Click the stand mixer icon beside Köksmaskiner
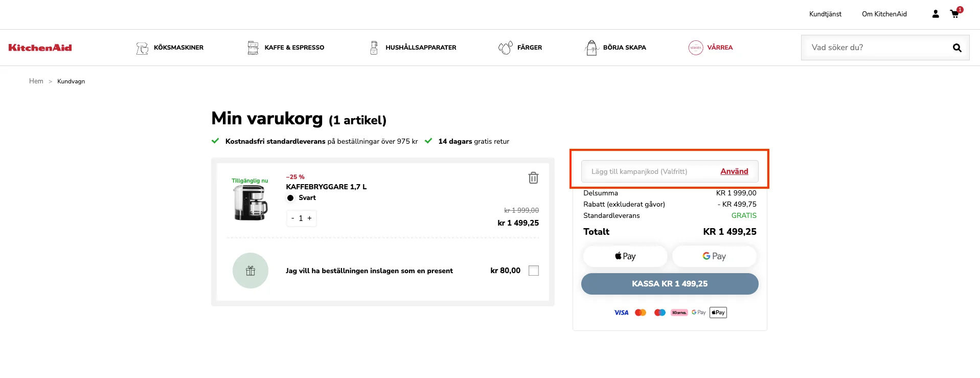This screenshot has width=980, height=378. point(142,48)
